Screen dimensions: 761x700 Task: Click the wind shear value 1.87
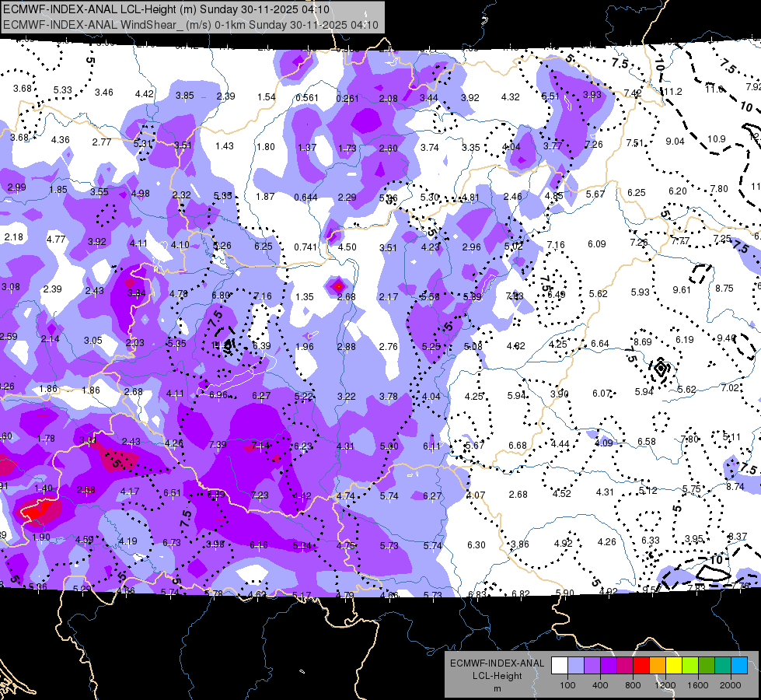click(x=266, y=197)
